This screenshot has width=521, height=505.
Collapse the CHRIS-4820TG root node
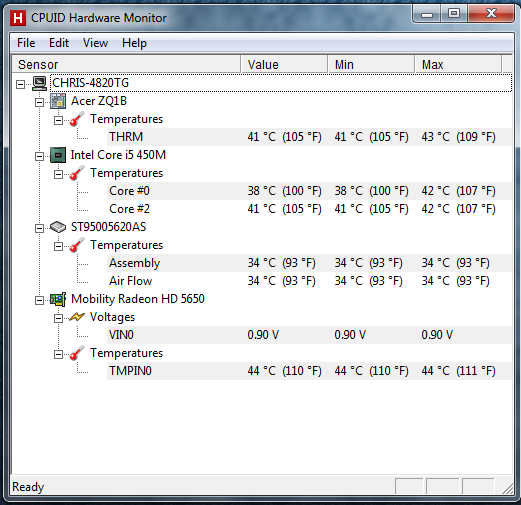click(20, 84)
